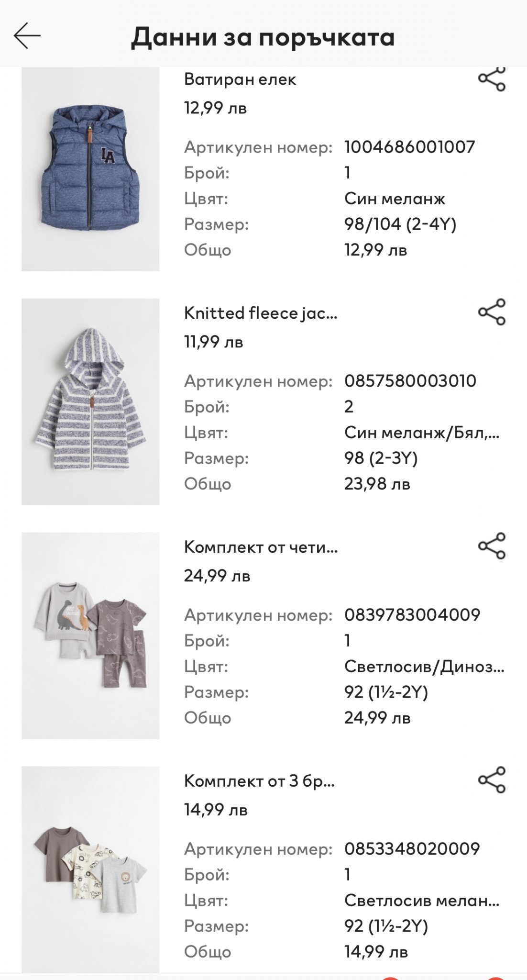The image size is (527, 980).
Task: Open the striped hooded jacket thumbnail
Action: [90, 402]
